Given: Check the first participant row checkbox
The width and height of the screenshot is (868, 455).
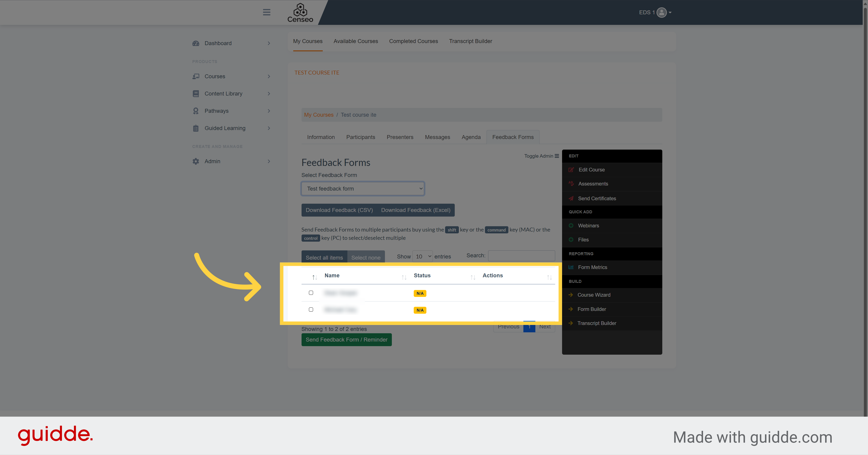Looking at the screenshot, I should [311, 293].
